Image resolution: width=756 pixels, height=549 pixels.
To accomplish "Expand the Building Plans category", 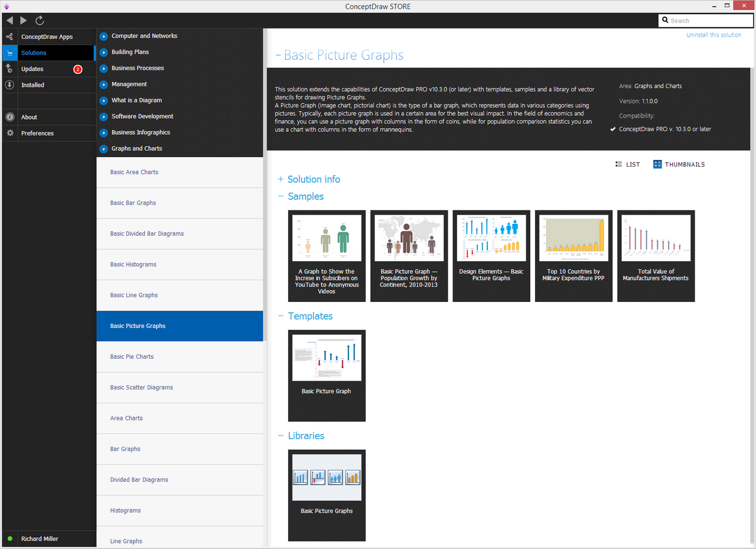I will point(103,52).
